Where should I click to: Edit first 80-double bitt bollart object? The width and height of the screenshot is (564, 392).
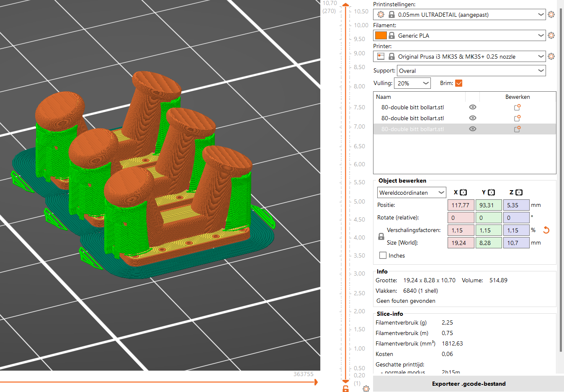(517, 107)
